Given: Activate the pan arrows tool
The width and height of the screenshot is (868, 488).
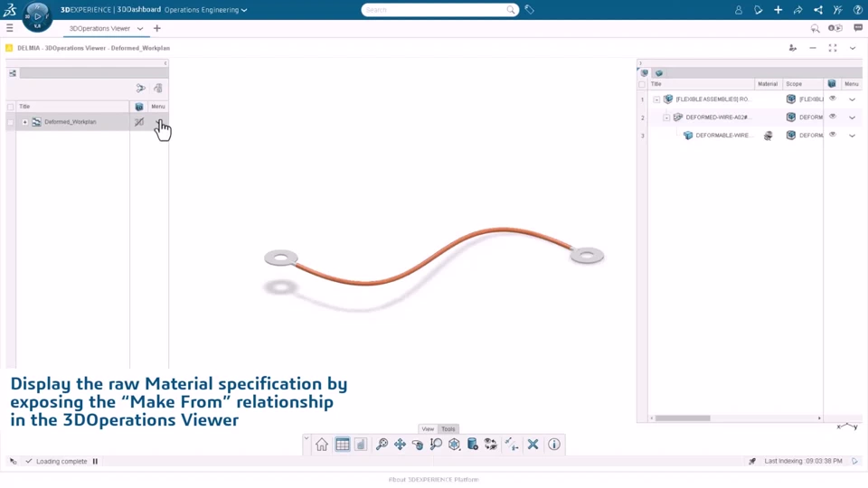Looking at the screenshot, I should point(400,445).
